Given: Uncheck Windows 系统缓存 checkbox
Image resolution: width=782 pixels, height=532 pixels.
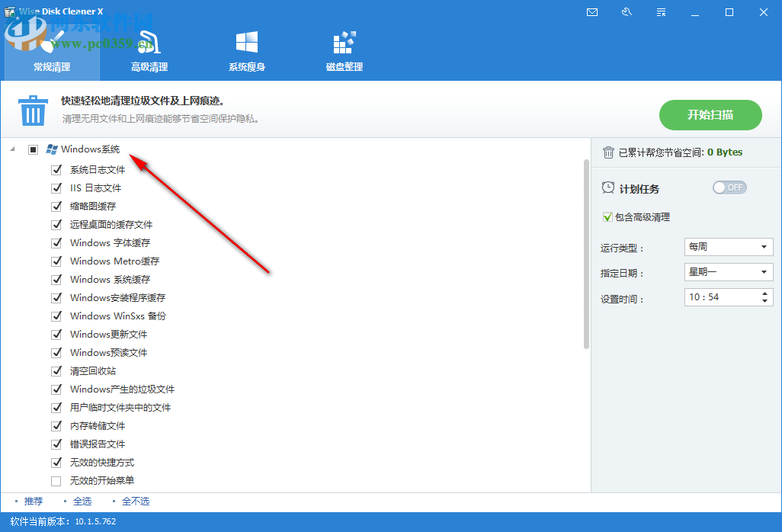Looking at the screenshot, I should (x=56, y=280).
